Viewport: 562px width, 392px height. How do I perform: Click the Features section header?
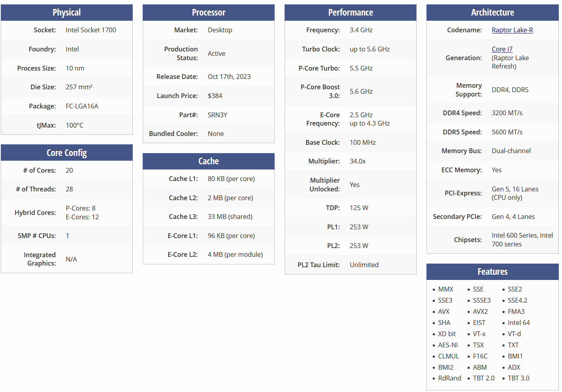(x=493, y=272)
